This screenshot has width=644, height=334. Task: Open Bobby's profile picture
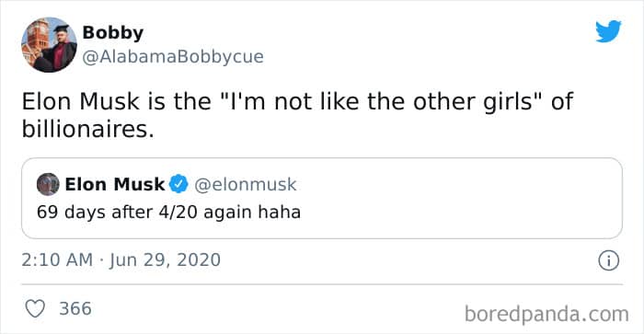(x=49, y=45)
